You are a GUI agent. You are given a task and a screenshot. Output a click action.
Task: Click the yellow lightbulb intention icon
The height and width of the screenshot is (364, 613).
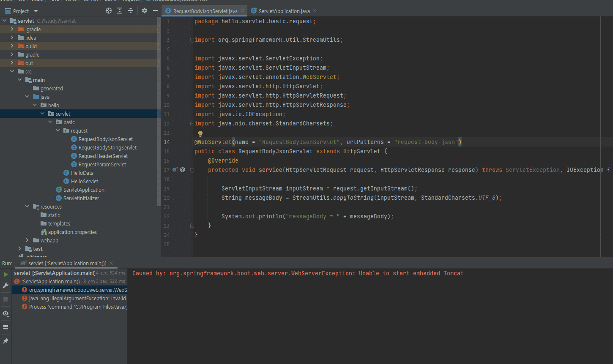[x=200, y=133]
